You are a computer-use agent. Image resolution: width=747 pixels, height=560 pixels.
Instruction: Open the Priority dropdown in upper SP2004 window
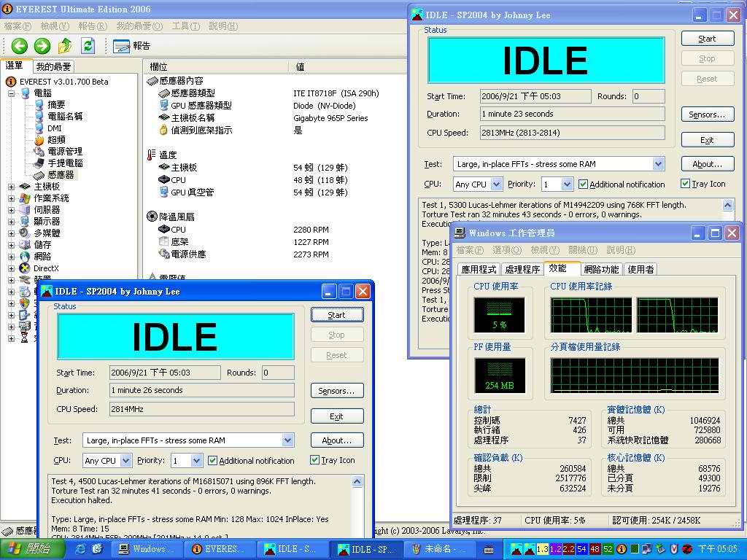click(x=567, y=184)
